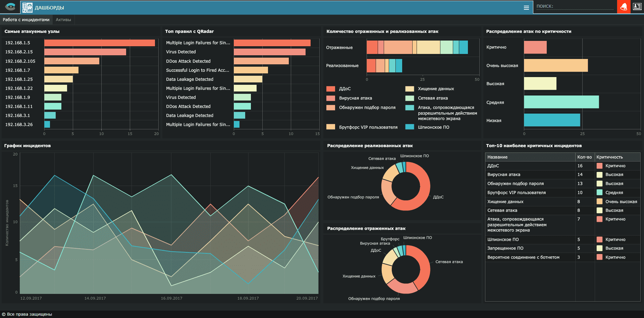Toggle ДДоС legend color box
644x318 pixels.
tap(331, 89)
